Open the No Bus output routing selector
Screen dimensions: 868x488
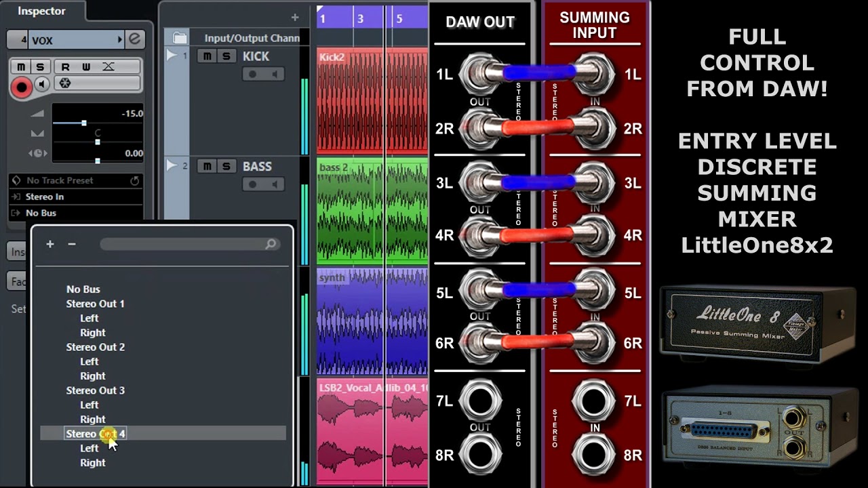[x=76, y=213]
